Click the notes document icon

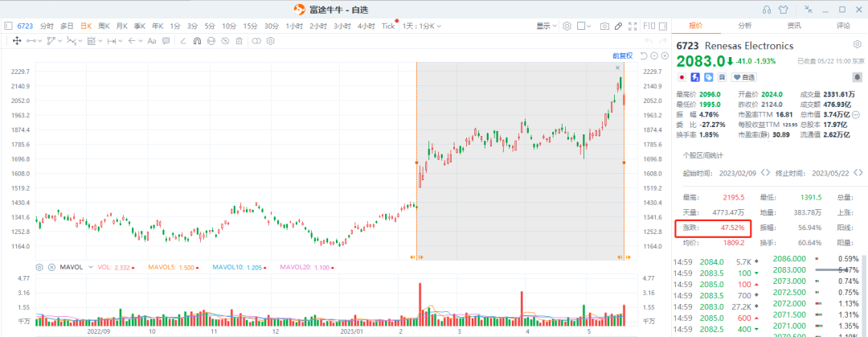coord(722,77)
